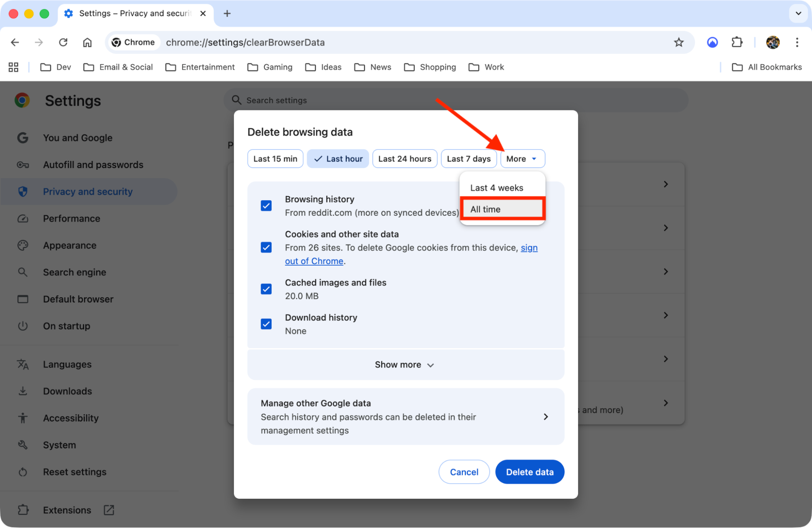The height and width of the screenshot is (528, 812).
Task: Click the Delete data button
Action: pyautogui.click(x=529, y=472)
